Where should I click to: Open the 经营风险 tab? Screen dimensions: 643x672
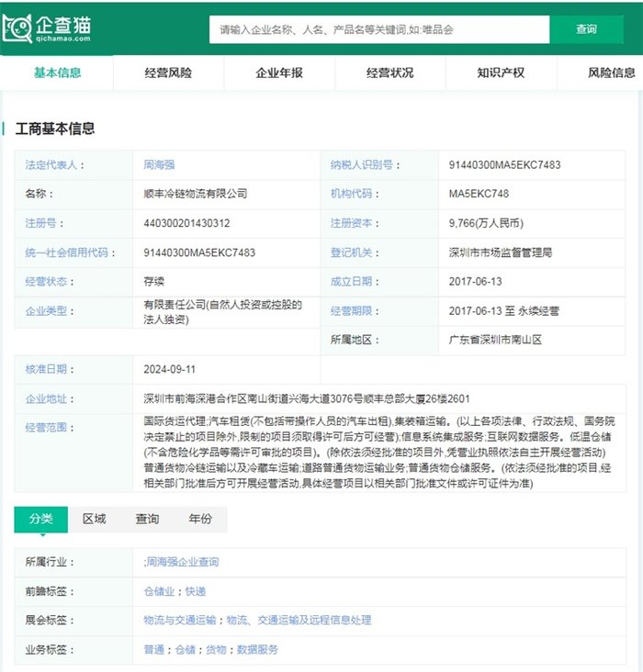tap(168, 73)
